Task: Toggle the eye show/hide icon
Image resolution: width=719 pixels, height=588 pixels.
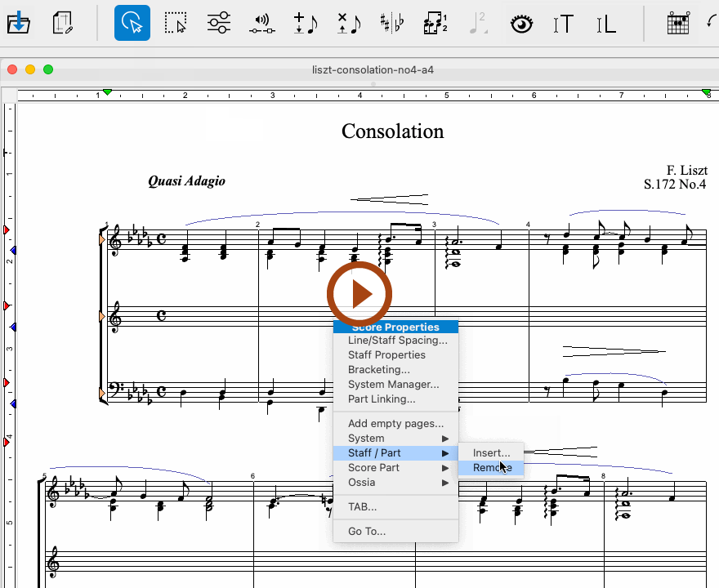Action: click(x=522, y=24)
